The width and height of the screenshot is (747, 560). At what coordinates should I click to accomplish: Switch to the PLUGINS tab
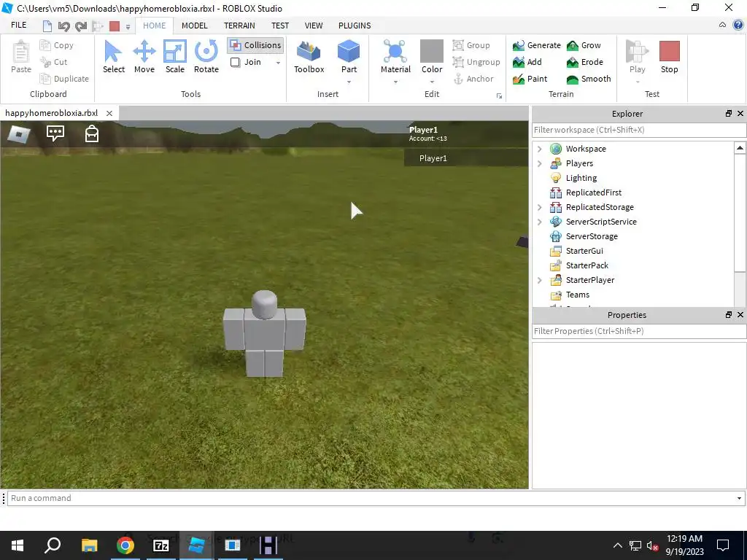click(x=355, y=26)
